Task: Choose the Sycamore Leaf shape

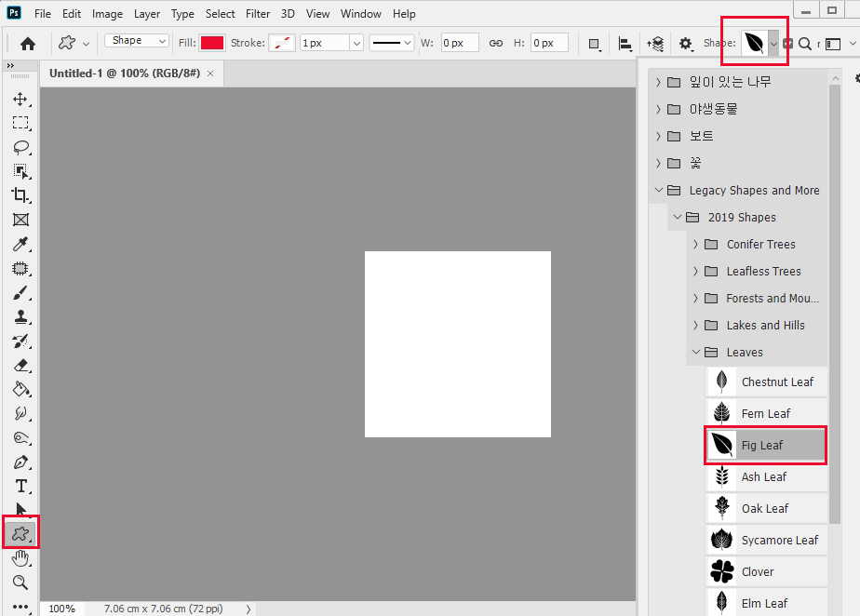Action: coord(766,541)
